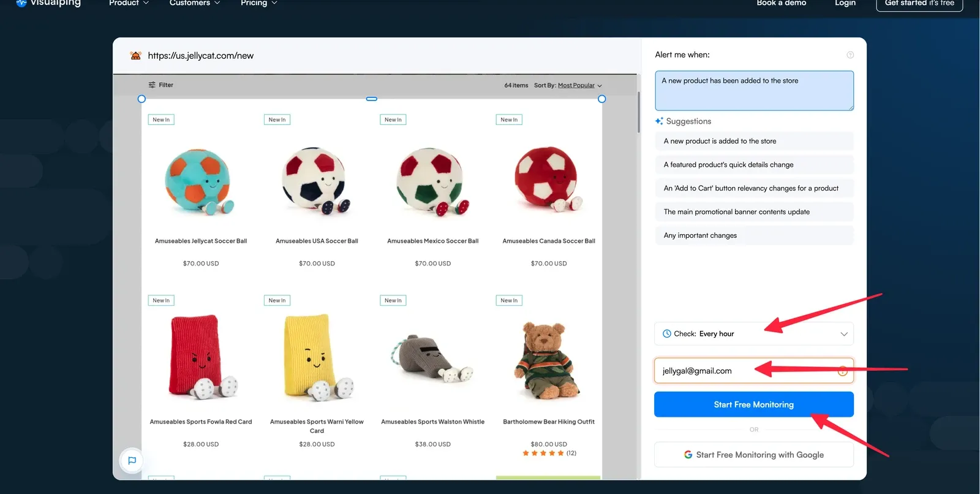Click the clock icon in Check frequency
The height and width of the screenshot is (494, 980).
[667, 334]
